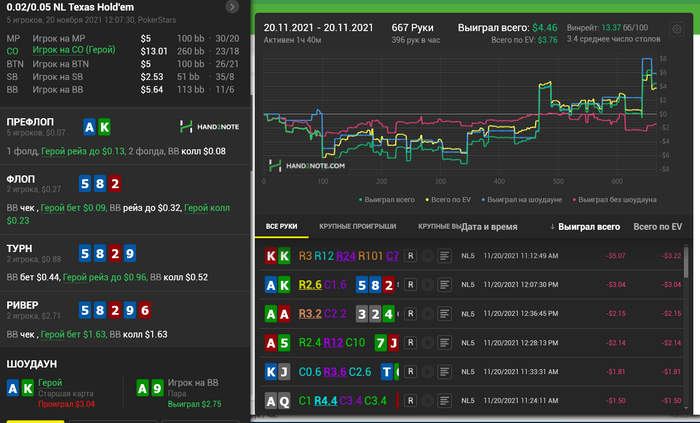The height and width of the screenshot is (423, 700).
Task: Click the yellow button below the showdown section
Action: tap(35, 421)
